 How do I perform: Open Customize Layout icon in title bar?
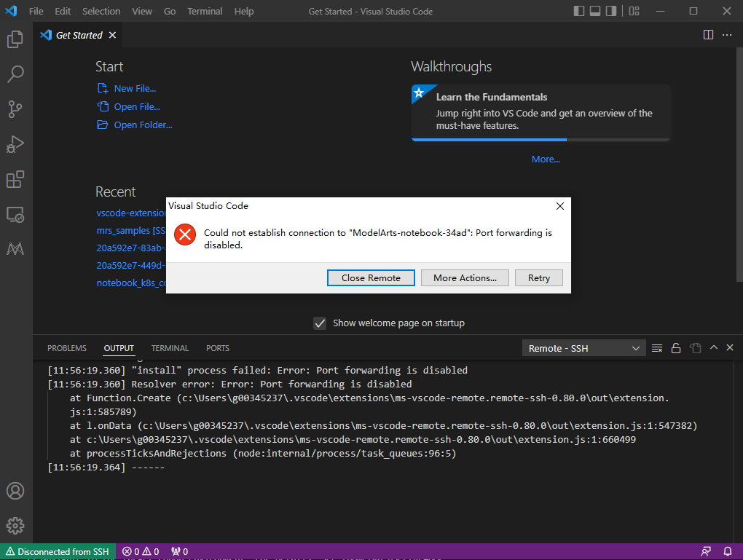[x=634, y=11]
